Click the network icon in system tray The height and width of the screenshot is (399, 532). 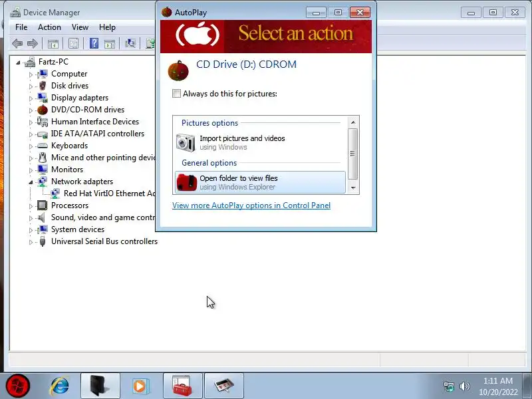pyautogui.click(x=448, y=386)
